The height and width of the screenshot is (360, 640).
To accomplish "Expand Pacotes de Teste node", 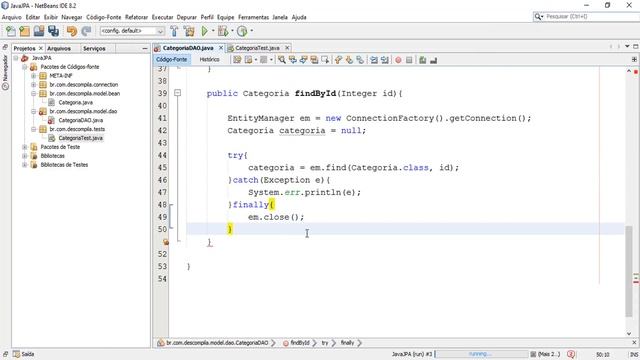I will tap(25, 147).
